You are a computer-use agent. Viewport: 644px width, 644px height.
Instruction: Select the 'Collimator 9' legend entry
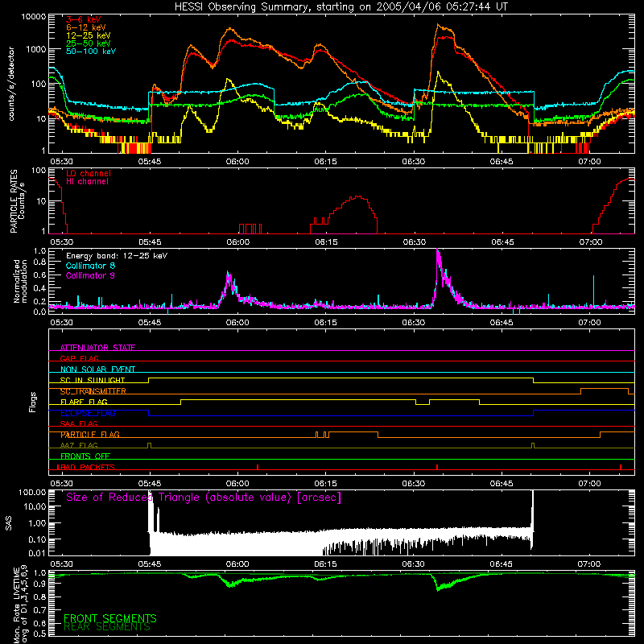point(90,275)
